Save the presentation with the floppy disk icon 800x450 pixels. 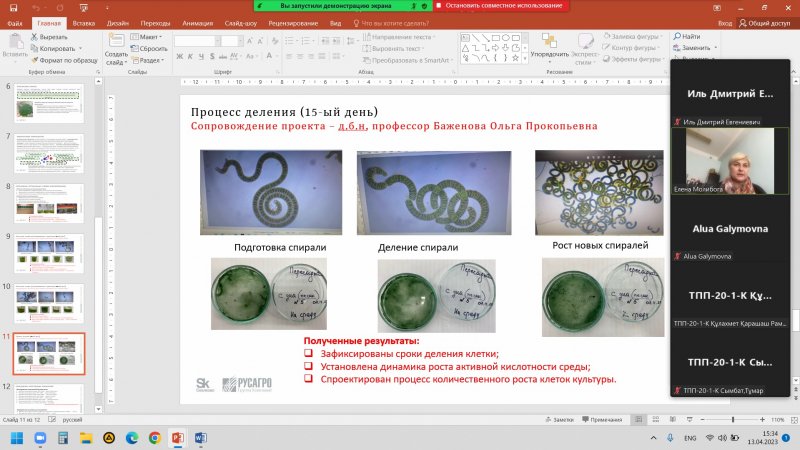click(14, 8)
